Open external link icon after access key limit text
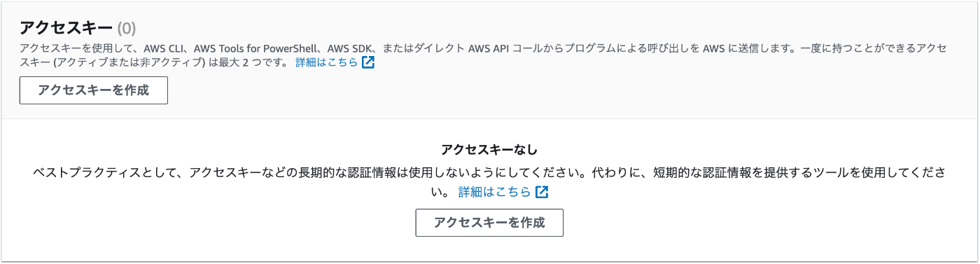Screen dimensions: 980x264 click(368, 62)
